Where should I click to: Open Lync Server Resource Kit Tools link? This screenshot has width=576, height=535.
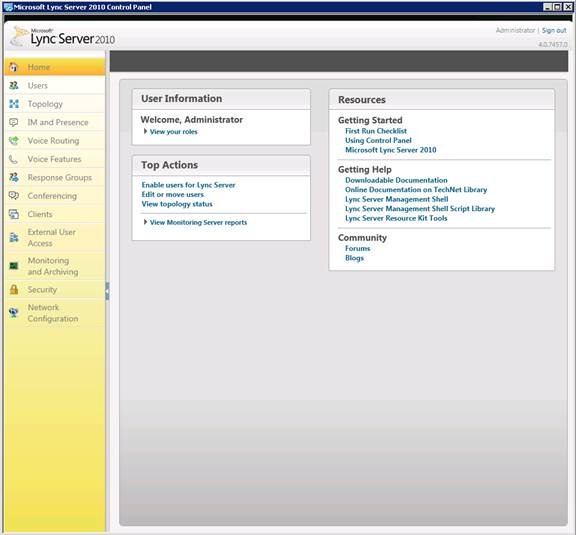[396, 218]
